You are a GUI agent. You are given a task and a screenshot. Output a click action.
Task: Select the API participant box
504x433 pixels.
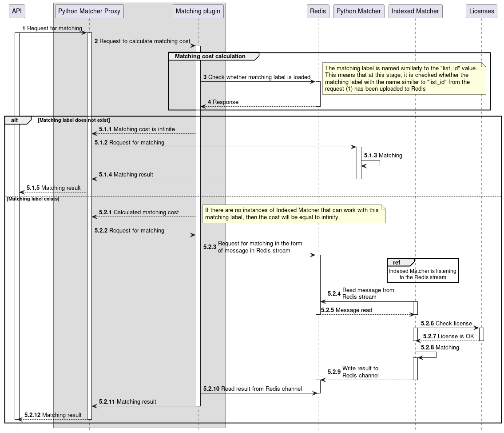pyautogui.click(x=17, y=11)
